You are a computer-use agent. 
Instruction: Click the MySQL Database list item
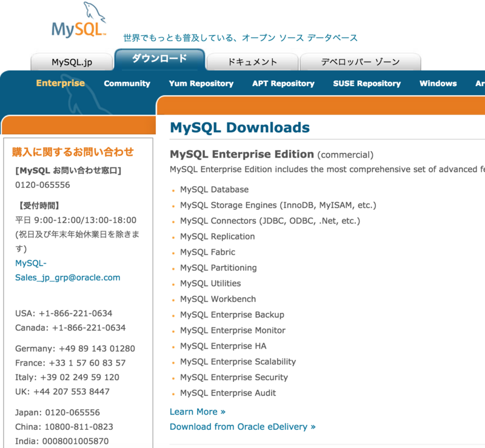pyautogui.click(x=215, y=189)
